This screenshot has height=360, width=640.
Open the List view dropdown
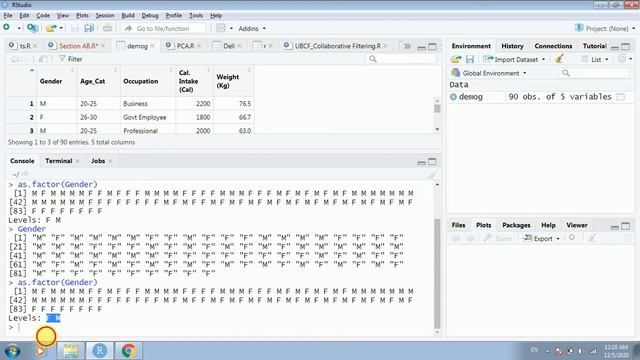click(x=595, y=60)
